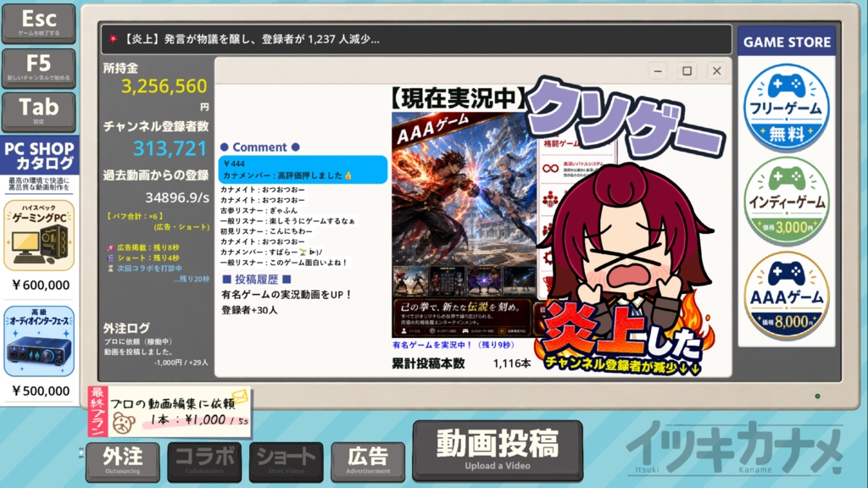The height and width of the screenshot is (488, 868).
Task: Click the 投稿履歴 section heading
Action: tap(256, 280)
